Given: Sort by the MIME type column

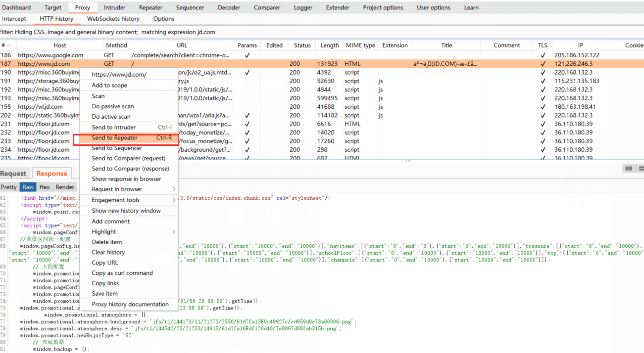Looking at the screenshot, I should tap(360, 45).
